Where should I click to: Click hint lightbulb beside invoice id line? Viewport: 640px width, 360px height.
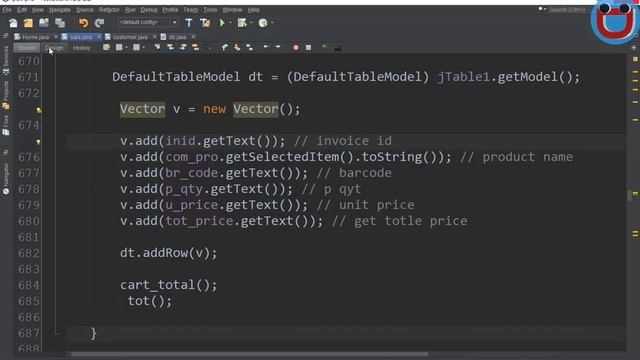tap(38, 142)
